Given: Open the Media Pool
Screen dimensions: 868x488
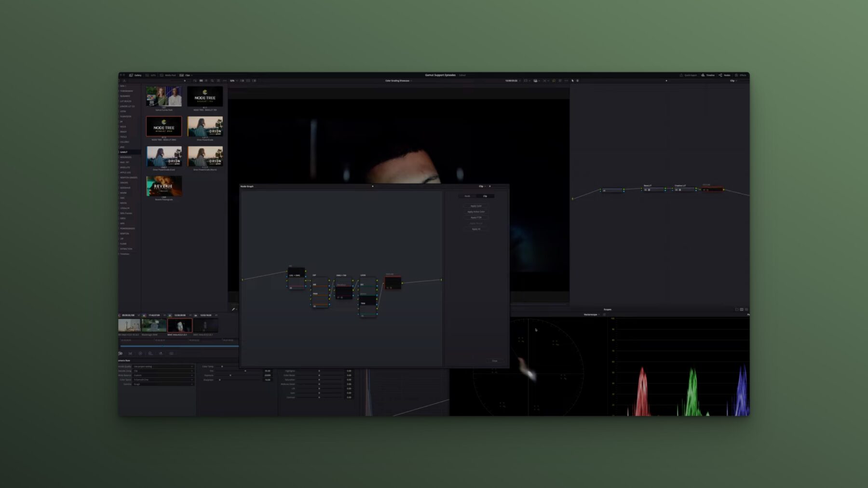Looking at the screenshot, I should pyautogui.click(x=170, y=75).
